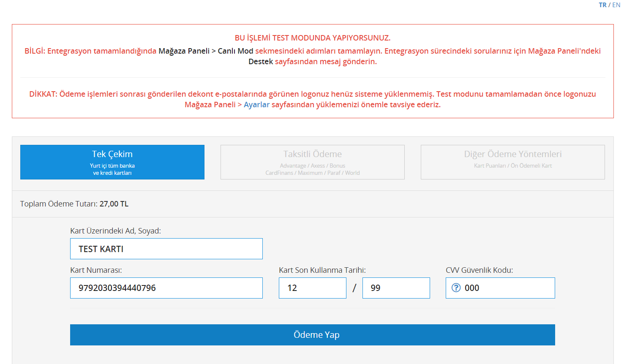The width and height of the screenshot is (624, 364).
Task: Click the Kart Numarası label
Action: point(96,270)
